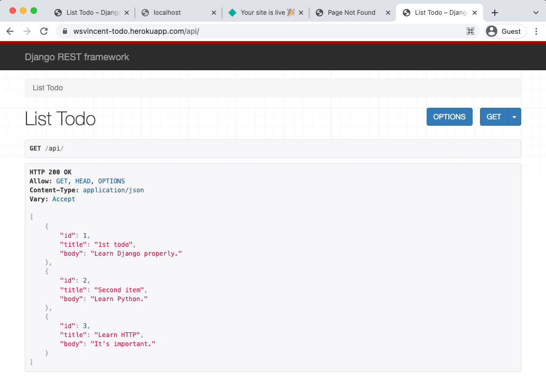The width and height of the screenshot is (546, 392).
Task: Select the active List Todo tab
Action: point(440,13)
